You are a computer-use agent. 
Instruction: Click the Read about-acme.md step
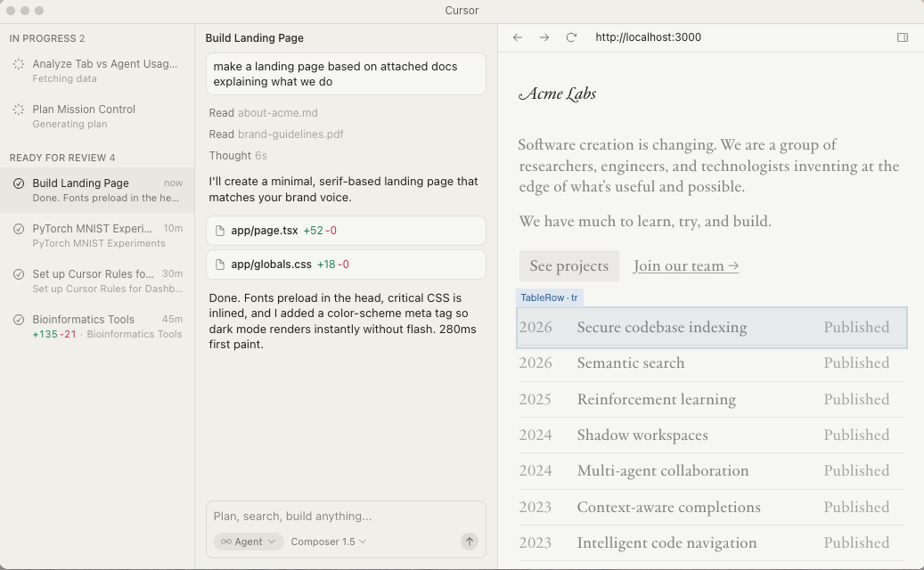pos(263,112)
